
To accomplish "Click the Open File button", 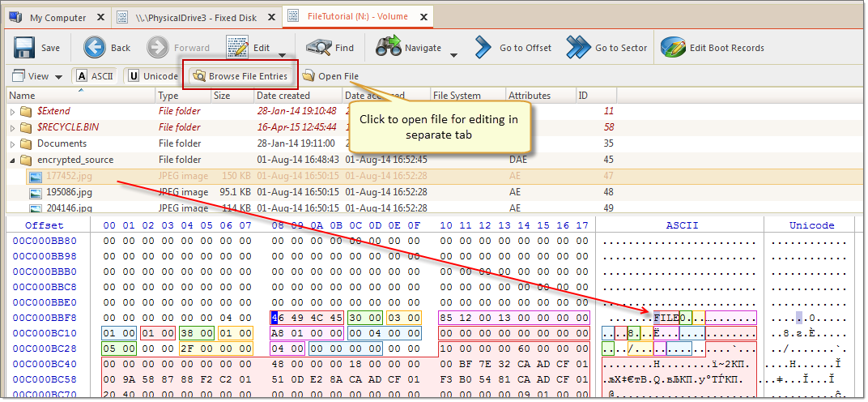I will click(330, 76).
